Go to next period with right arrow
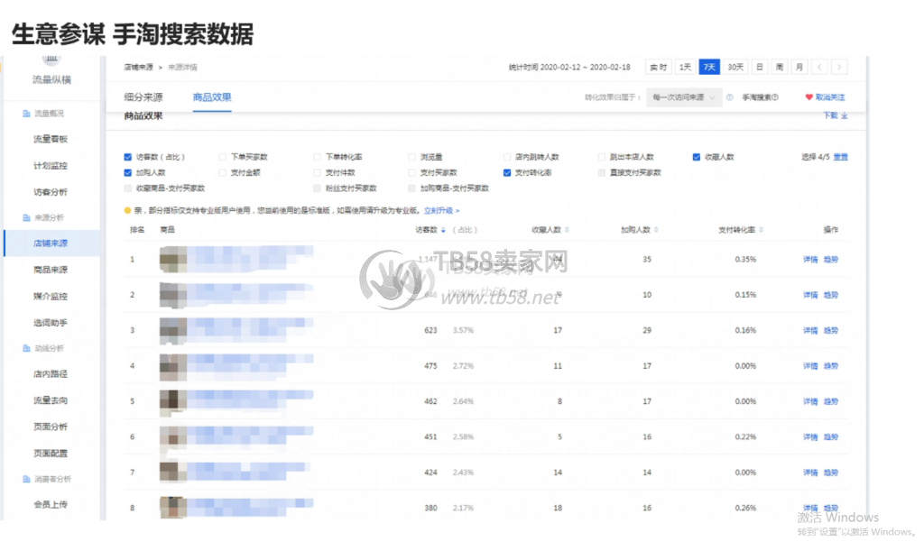 tap(840, 67)
